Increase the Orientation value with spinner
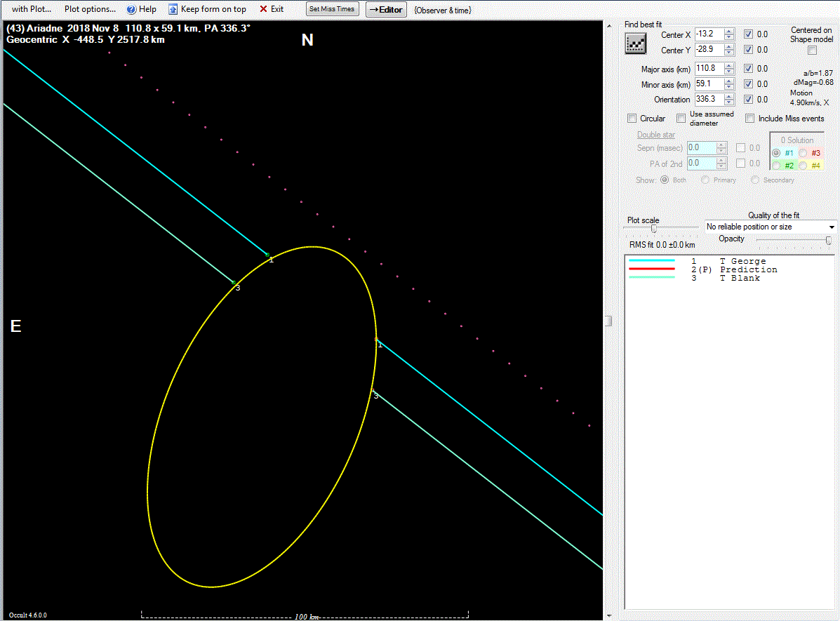840x621 pixels. tap(729, 97)
